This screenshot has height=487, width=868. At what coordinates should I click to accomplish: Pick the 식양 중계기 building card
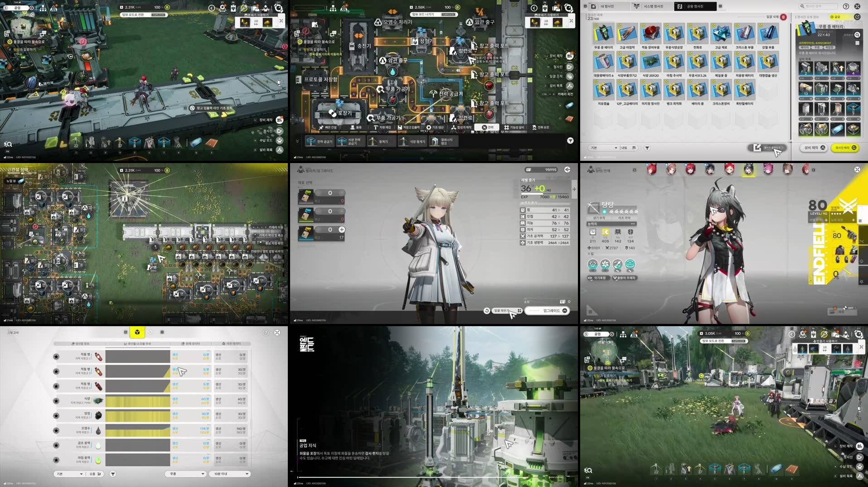point(412,141)
